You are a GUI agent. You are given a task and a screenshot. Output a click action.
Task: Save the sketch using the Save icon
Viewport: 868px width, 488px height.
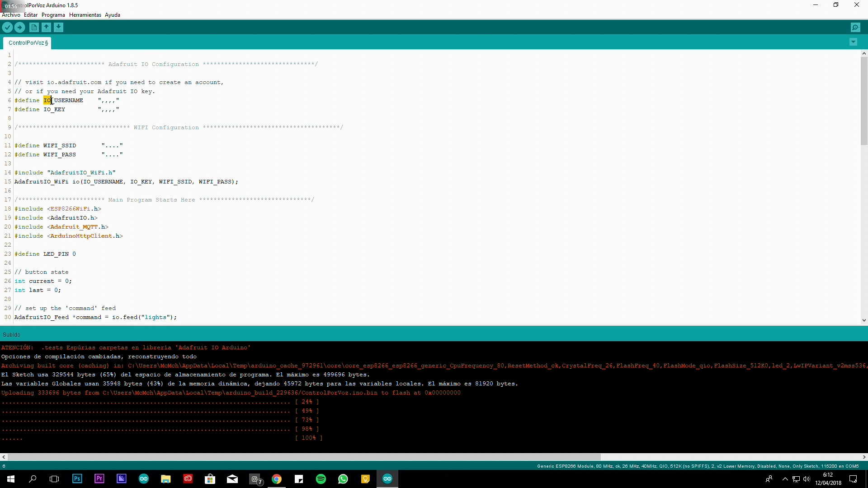click(59, 27)
